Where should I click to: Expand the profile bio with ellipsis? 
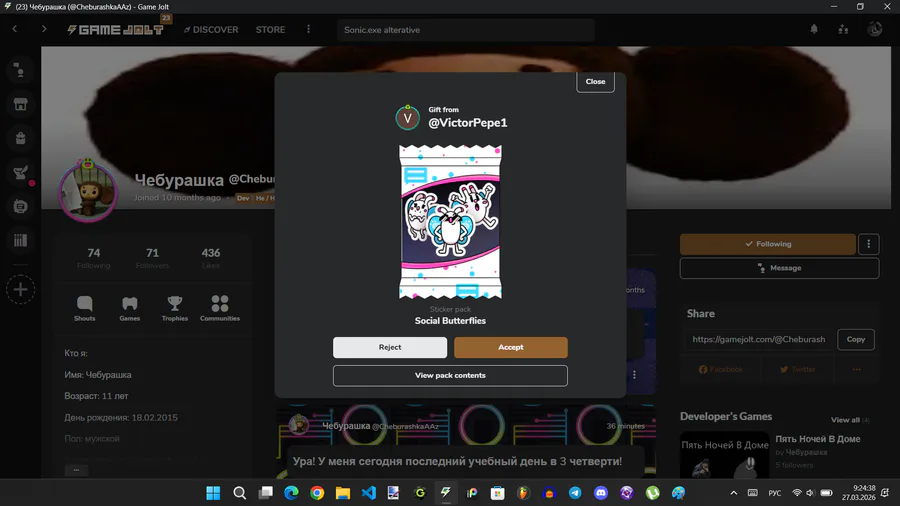tap(76, 470)
